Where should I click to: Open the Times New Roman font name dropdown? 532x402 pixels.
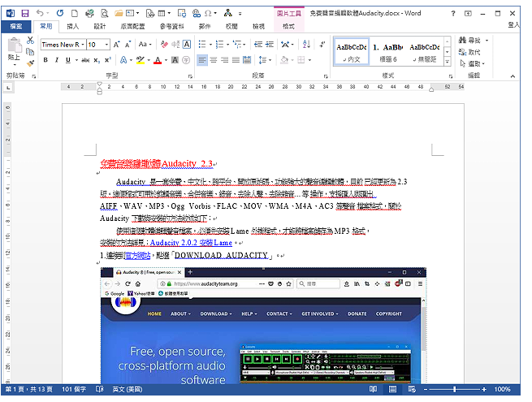click(83, 45)
